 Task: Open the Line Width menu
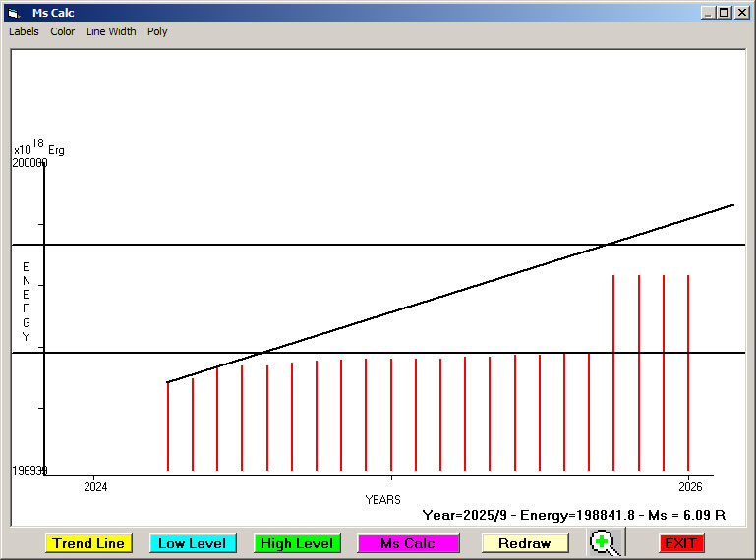coord(111,31)
